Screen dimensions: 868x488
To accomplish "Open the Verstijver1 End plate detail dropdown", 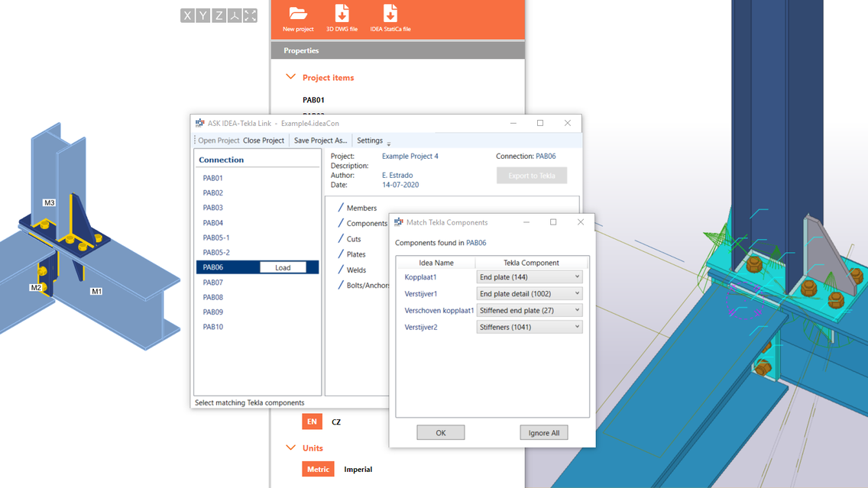I will click(530, 293).
